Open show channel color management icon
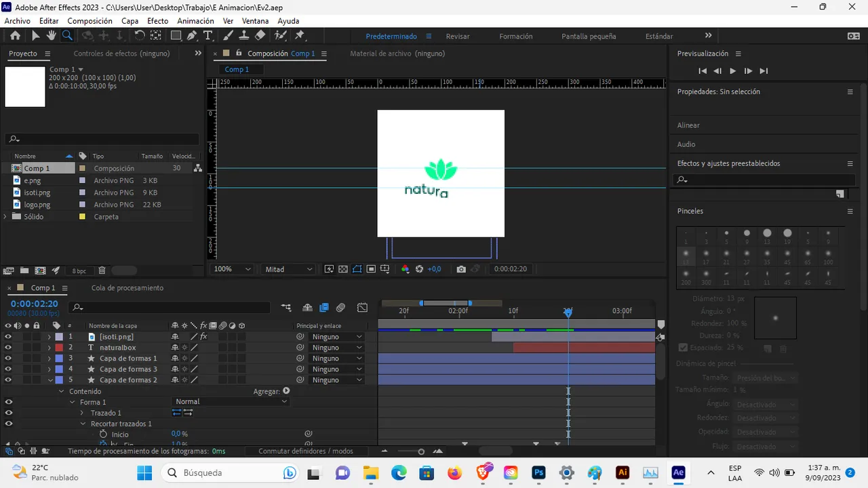The image size is (868, 488). pos(405,269)
